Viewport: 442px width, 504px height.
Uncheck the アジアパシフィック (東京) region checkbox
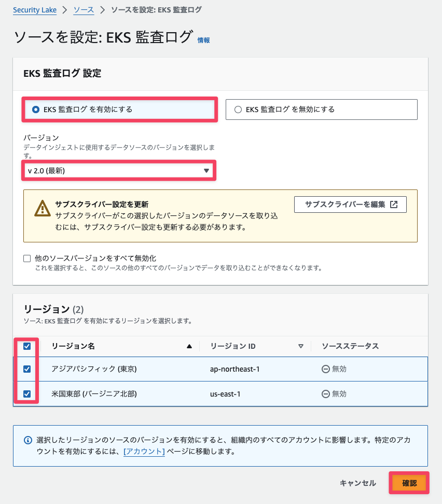point(28,369)
